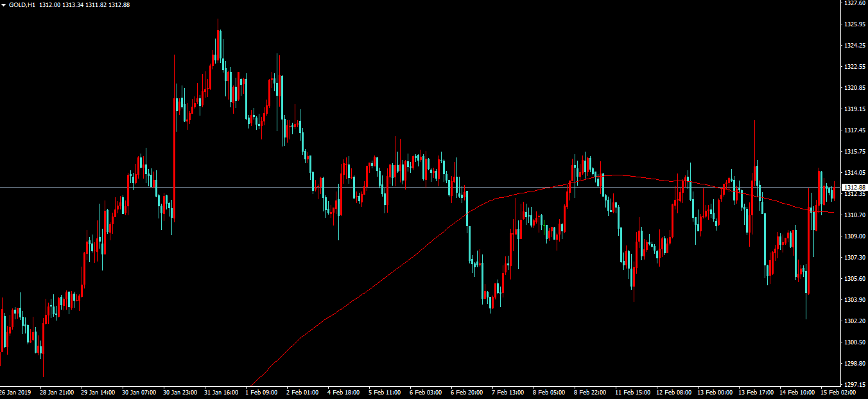Click the 14 Feb 10:00 time label

[x=797, y=392]
